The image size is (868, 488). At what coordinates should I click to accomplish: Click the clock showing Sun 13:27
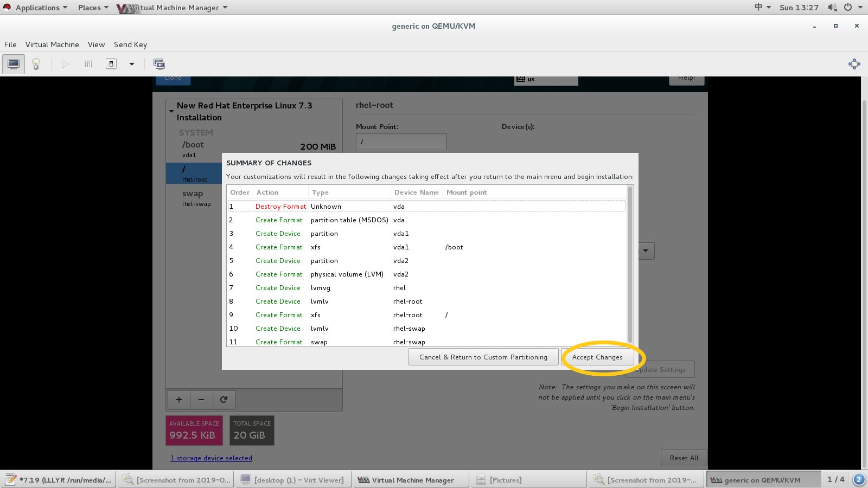799,8
